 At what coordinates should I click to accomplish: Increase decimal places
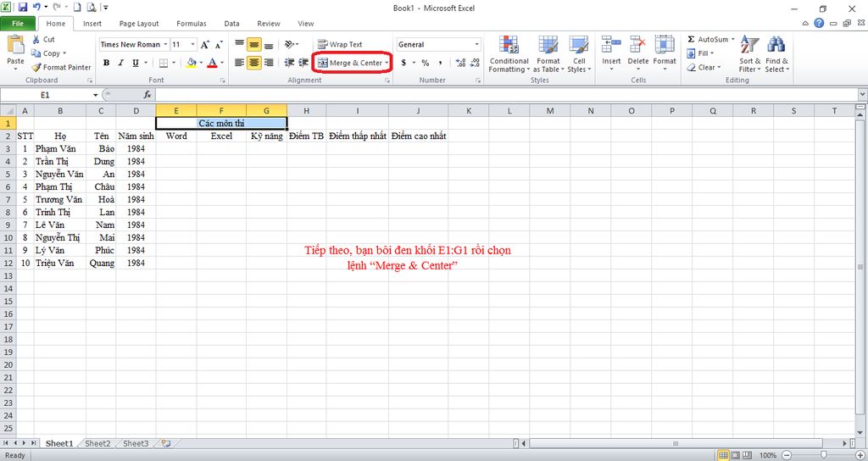coord(460,63)
